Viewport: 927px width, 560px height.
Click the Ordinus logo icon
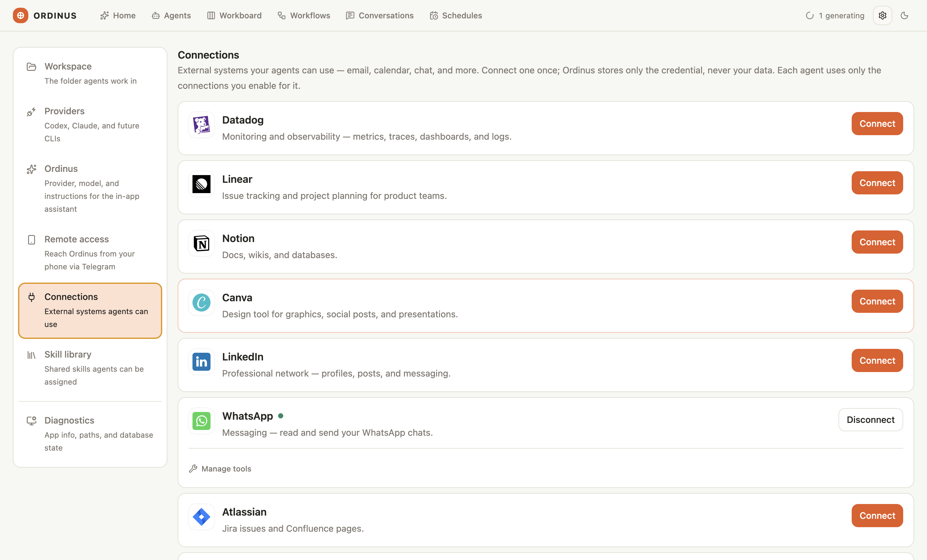click(21, 15)
